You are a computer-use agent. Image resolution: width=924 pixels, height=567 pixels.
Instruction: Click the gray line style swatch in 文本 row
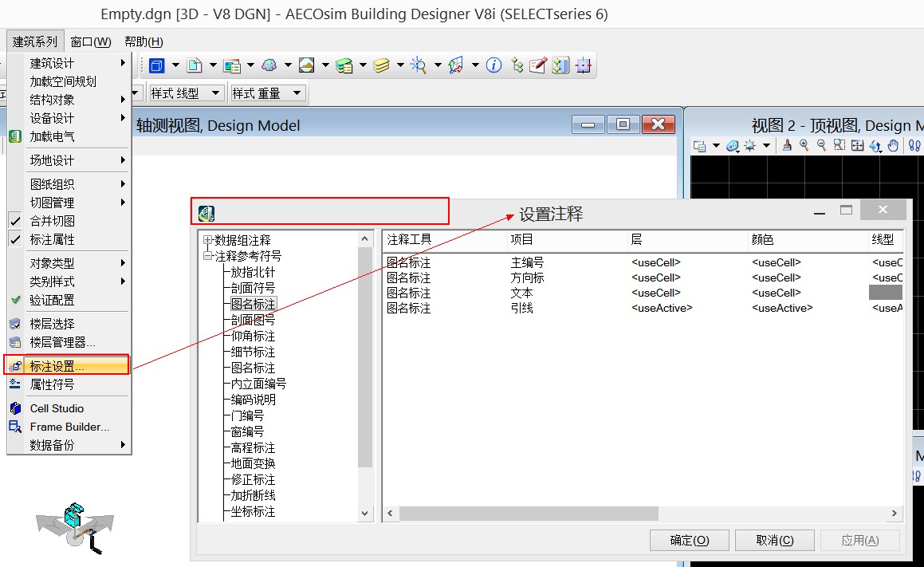pyautogui.click(x=886, y=293)
